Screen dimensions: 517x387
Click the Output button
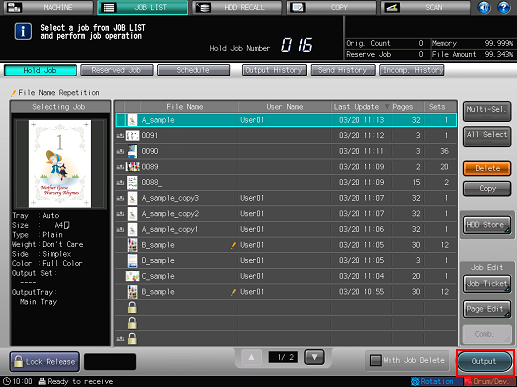(485, 362)
